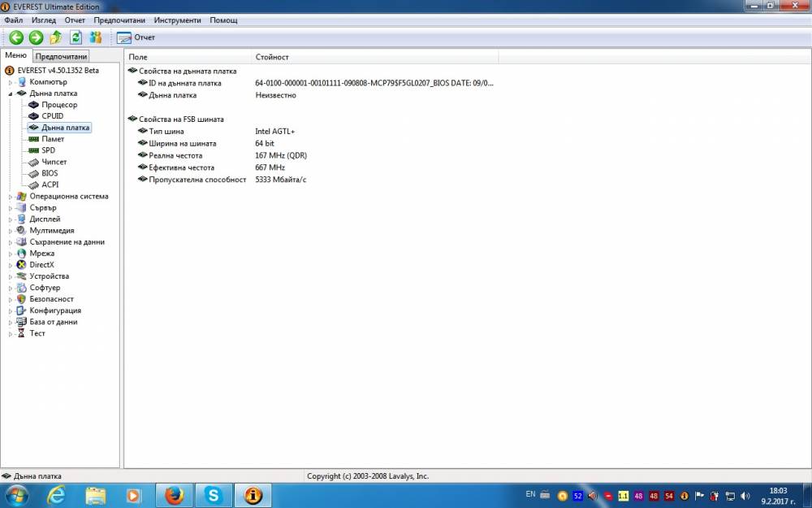This screenshot has width=812, height=508.
Task: Select the Ефективна честота row
Action: point(211,167)
